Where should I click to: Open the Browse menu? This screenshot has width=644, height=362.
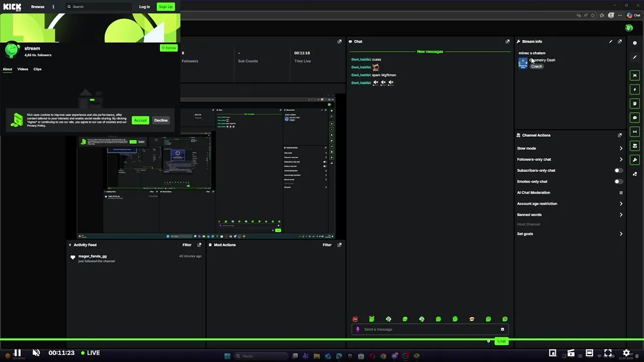38,7
